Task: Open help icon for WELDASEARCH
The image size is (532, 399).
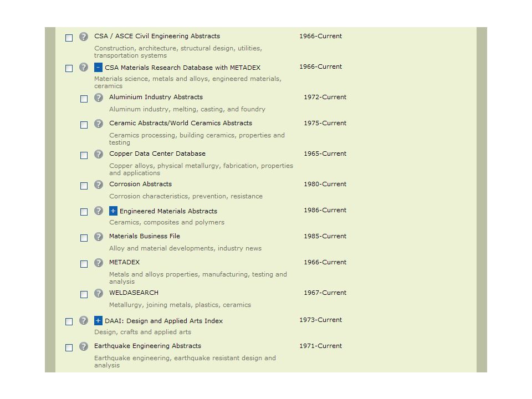Action: (x=99, y=294)
